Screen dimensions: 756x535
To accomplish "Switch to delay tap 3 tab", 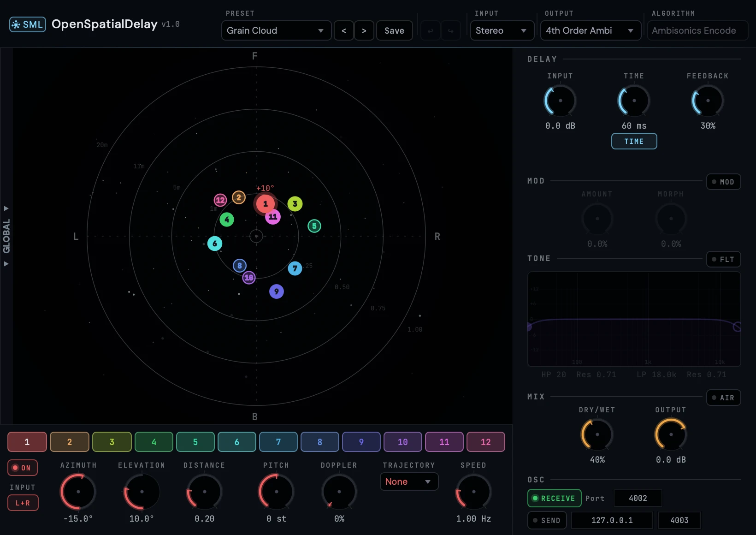I will coord(112,442).
